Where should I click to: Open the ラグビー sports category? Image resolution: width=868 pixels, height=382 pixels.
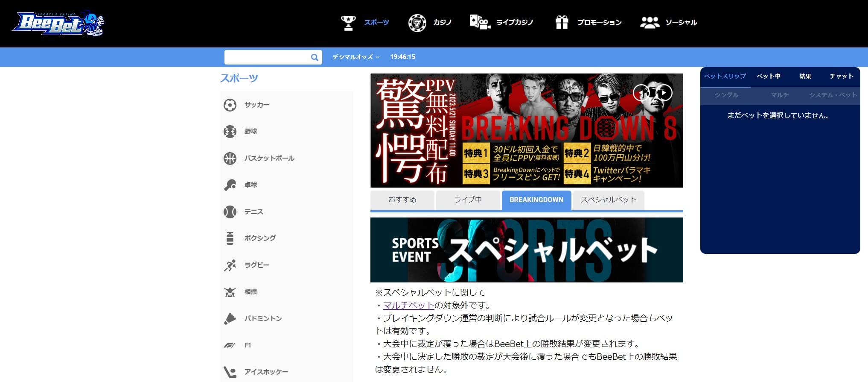click(257, 265)
